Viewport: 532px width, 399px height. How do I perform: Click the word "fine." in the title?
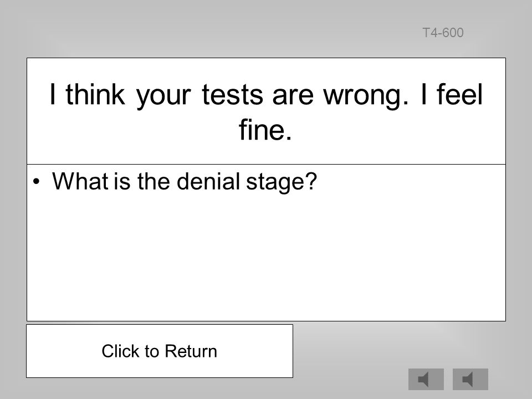click(265, 130)
